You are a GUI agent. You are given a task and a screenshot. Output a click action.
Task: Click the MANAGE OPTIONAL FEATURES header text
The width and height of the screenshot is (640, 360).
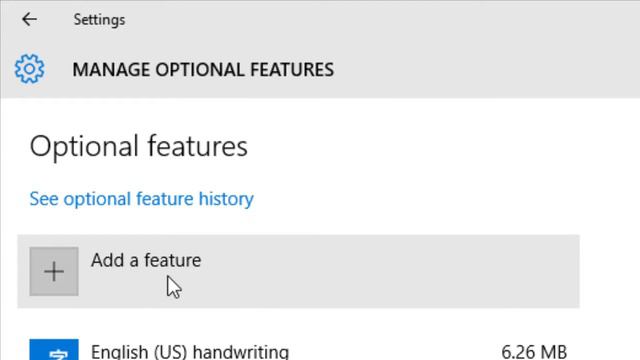point(203,69)
